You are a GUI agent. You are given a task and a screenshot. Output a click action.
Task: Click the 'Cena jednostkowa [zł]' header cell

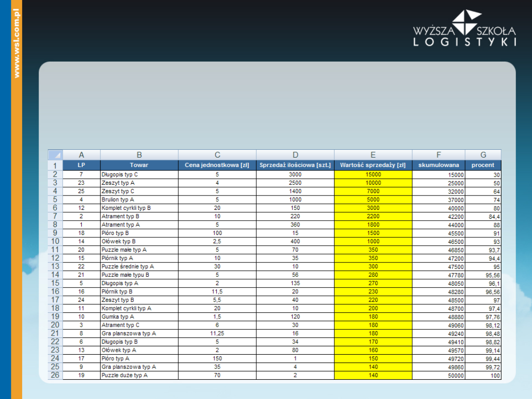point(217,165)
